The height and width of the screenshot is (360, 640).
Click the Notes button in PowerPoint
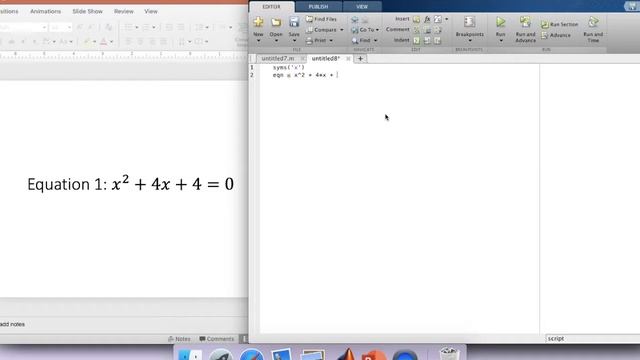click(x=179, y=339)
